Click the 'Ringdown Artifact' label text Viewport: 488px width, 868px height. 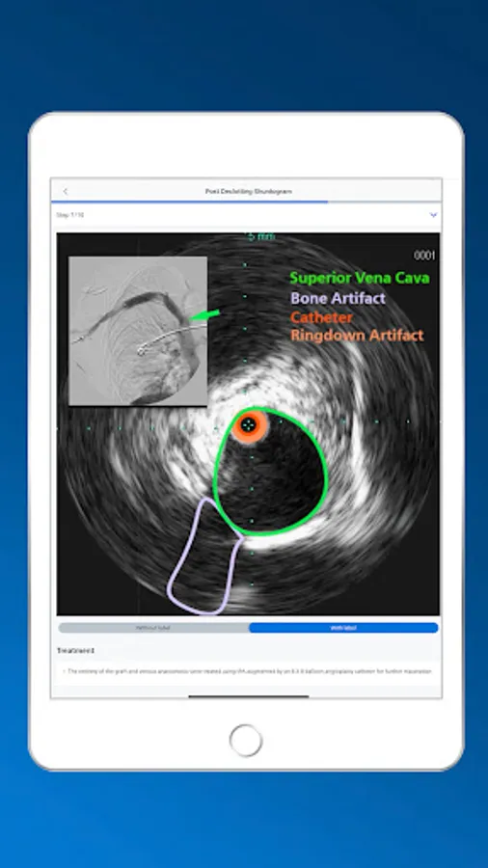[x=357, y=336]
